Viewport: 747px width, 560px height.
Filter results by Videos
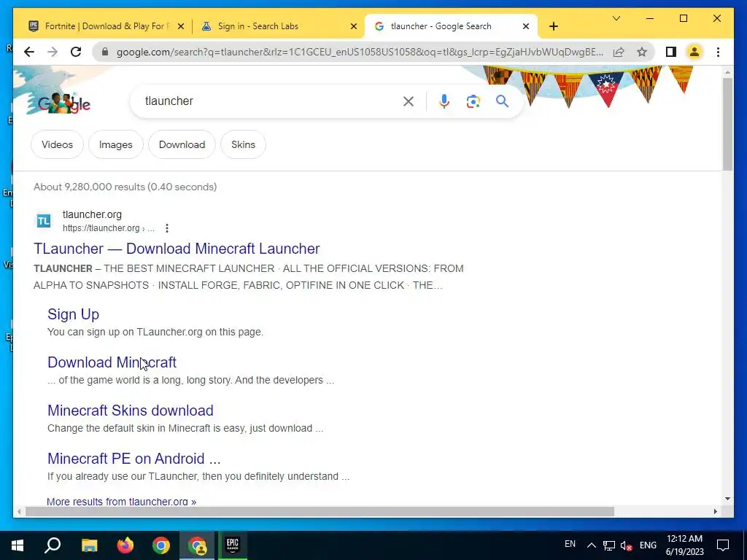click(57, 144)
